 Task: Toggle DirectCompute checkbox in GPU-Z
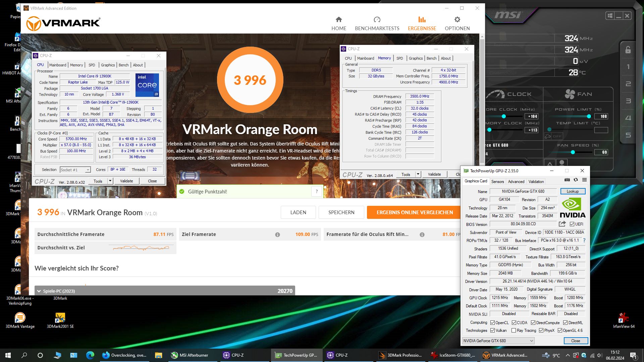click(x=533, y=322)
